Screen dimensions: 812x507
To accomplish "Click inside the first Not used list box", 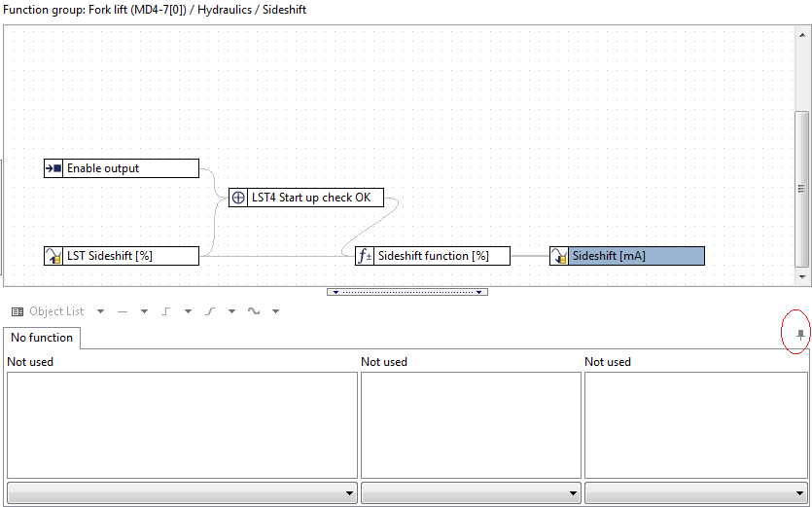I will point(182,425).
